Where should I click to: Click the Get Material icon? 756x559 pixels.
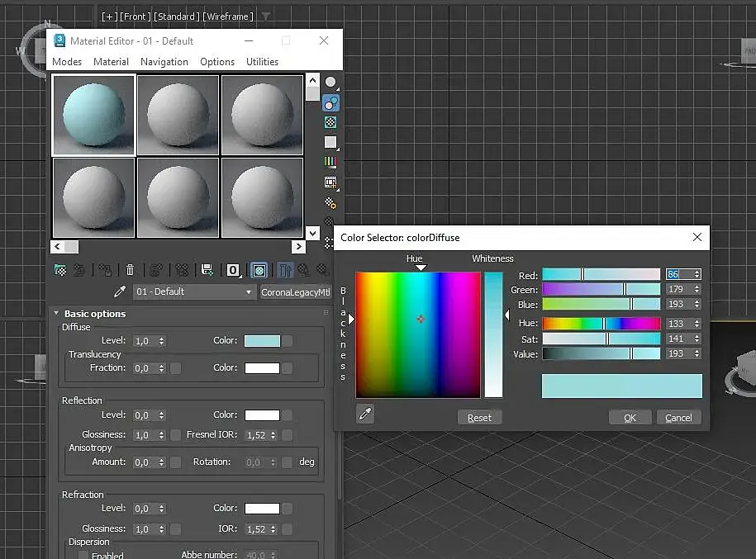point(60,270)
